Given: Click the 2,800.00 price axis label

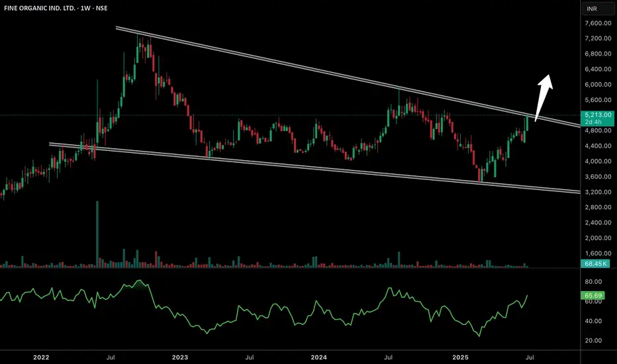Looking at the screenshot, I should tap(598, 207).
